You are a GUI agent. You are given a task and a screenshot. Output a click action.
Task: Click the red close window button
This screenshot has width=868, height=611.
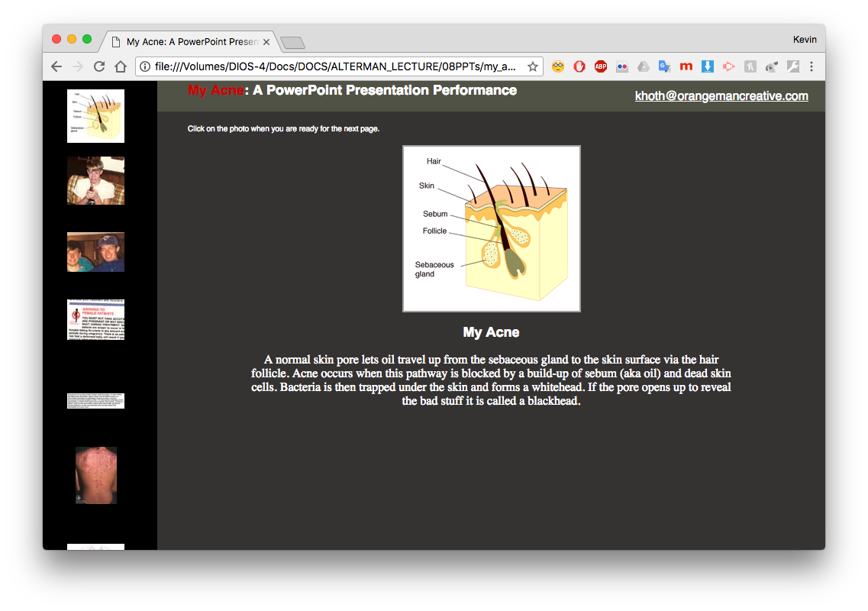click(x=56, y=39)
